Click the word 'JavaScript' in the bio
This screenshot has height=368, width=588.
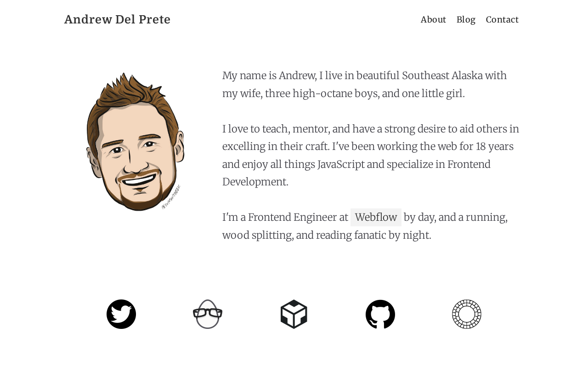[x=341, y=164]
